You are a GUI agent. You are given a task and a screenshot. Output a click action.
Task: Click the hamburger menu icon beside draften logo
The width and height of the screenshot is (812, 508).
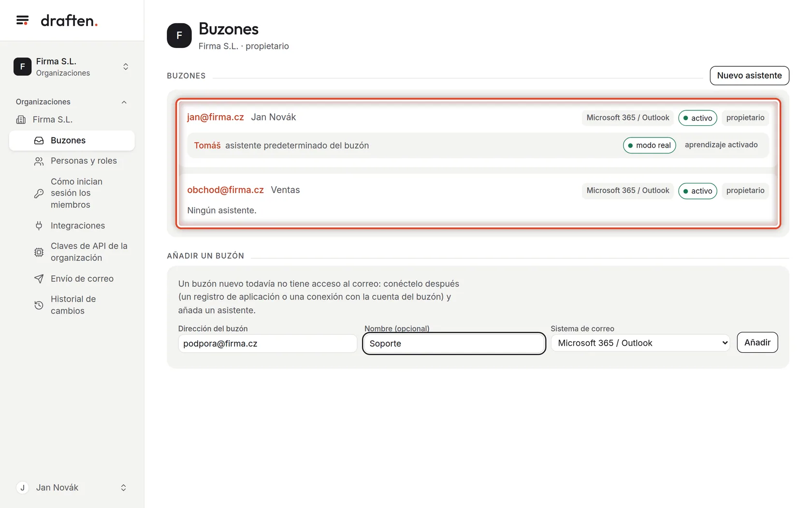[22, 20]
